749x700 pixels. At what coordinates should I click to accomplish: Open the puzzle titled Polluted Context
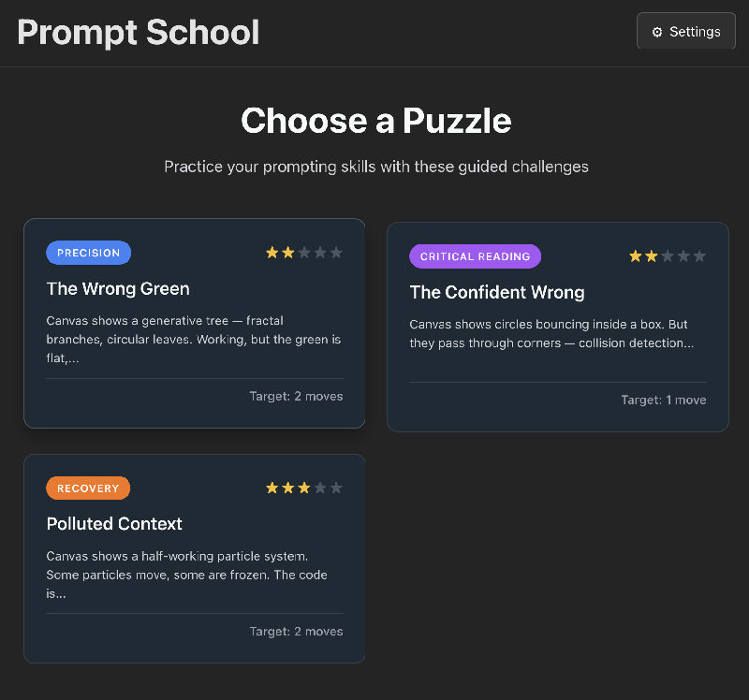[194, 559]
